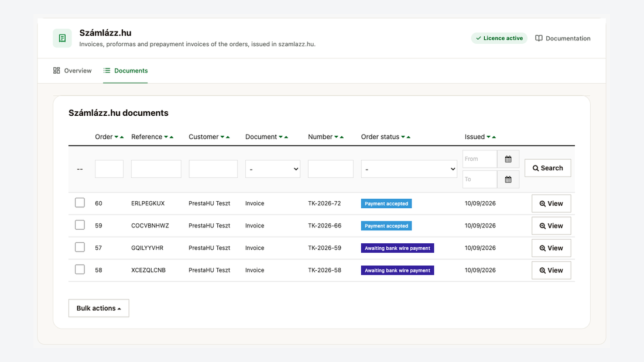
Task: Open calendar picker for To date
Action: click(508, 180)
